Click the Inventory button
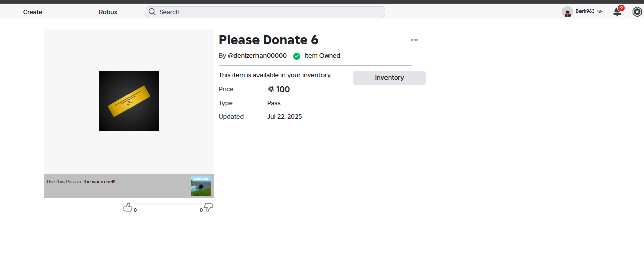The width and height of the screenshot is (644, 265). click(x=389, y=78)
